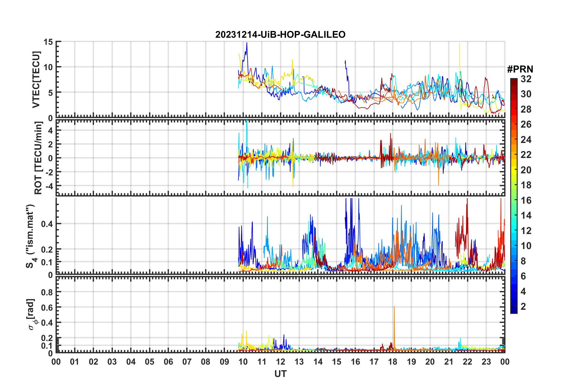Click VTEC axis tick value 15
This screenshot has height=392, width=561.
click(x=48, y=42)
